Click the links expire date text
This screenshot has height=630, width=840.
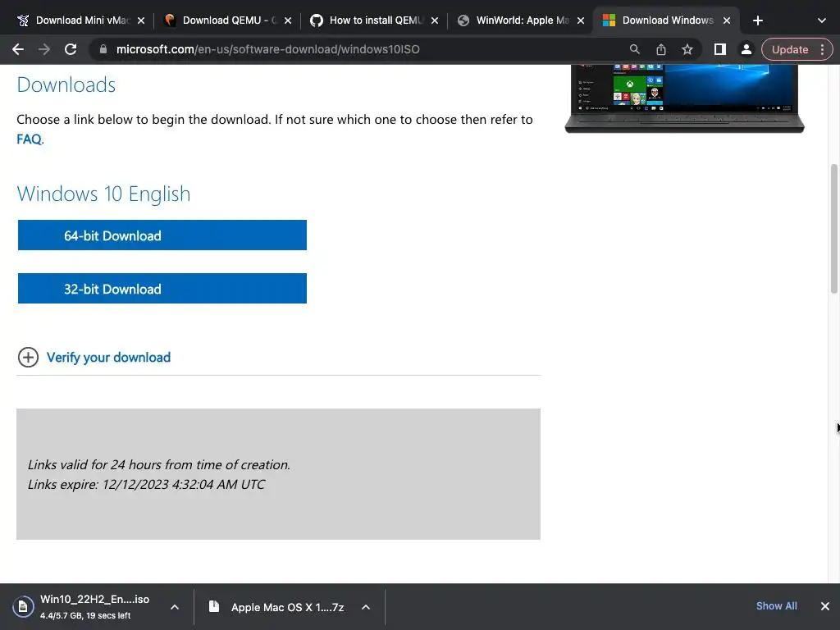click(146, 484)
